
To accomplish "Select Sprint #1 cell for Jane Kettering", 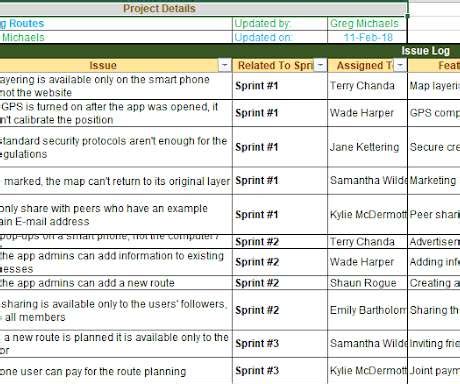I will pyautogui.click(x=280, y=147).
